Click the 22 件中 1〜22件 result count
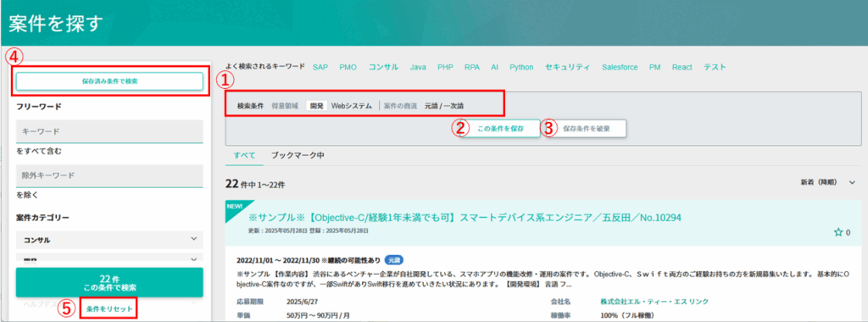868x322 pixels. [x=256, y=184]
